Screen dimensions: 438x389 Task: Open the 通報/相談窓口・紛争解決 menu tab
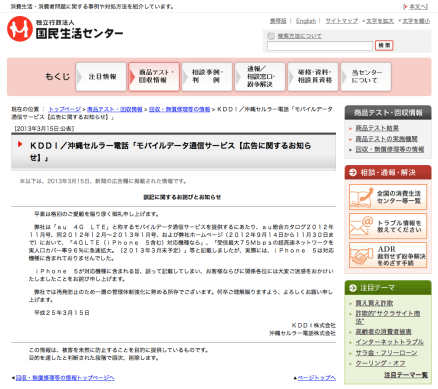point(260,77)
